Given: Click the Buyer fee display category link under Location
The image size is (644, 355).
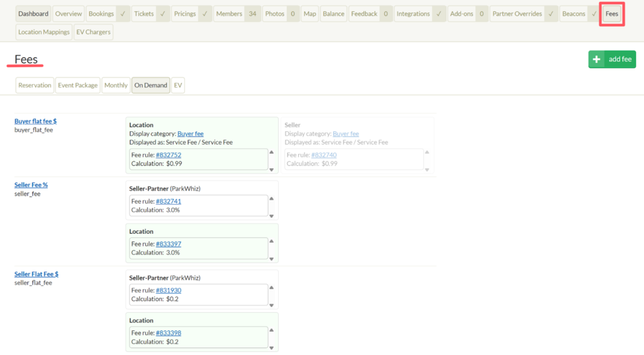Looking at the screenshot, I should (191, 134).
